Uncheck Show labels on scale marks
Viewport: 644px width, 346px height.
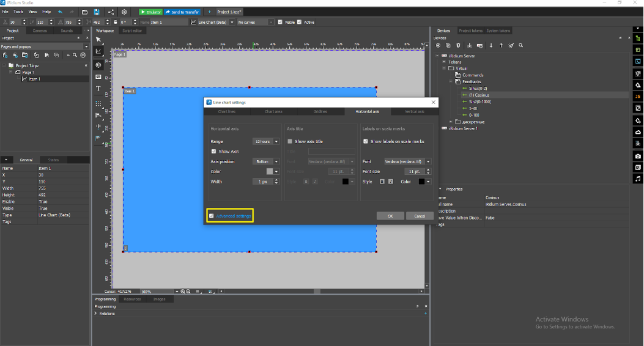[x=366, y=141]
